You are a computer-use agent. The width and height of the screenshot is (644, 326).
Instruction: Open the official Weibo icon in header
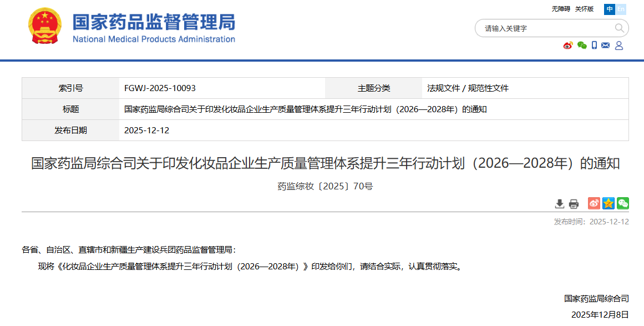tap(568, 46)
